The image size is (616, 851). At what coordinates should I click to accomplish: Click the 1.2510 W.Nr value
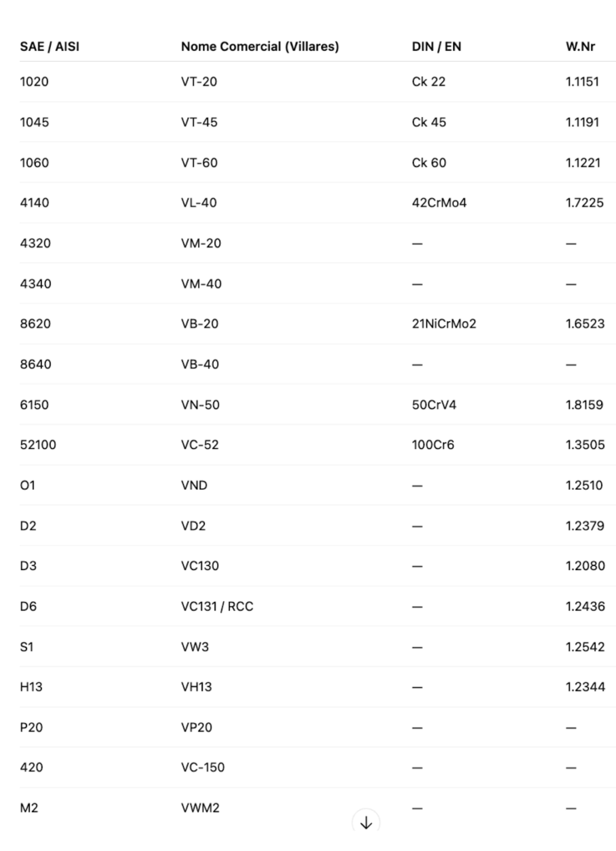tap(584, 485)
